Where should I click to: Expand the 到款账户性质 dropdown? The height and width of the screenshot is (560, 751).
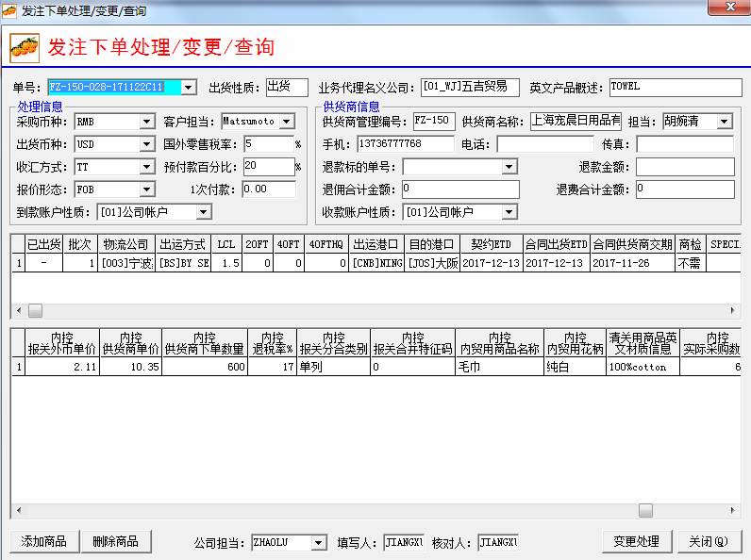pyautogui.click(x=204, y=212)
